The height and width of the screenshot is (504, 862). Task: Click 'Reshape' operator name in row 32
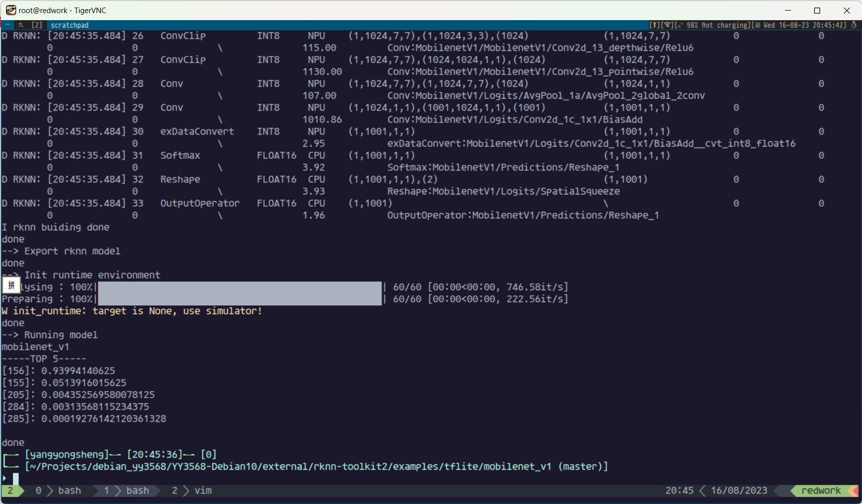(x=180, y=179)
